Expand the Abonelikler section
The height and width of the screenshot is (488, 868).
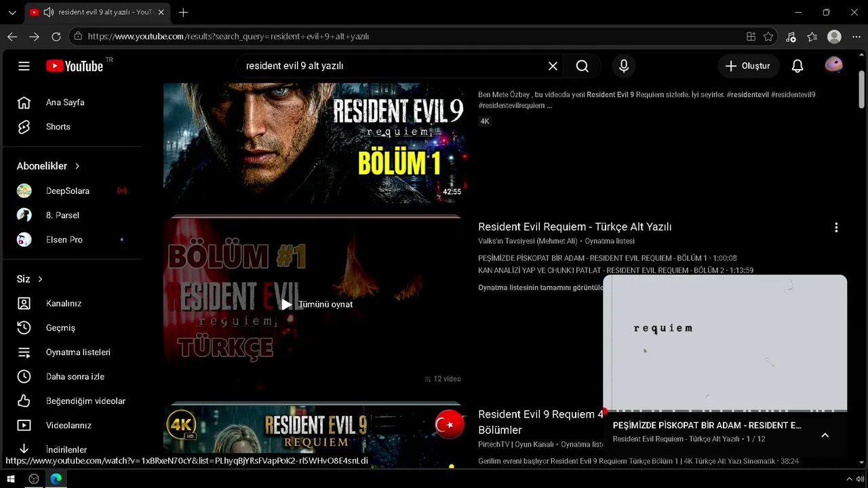[48, 166]
